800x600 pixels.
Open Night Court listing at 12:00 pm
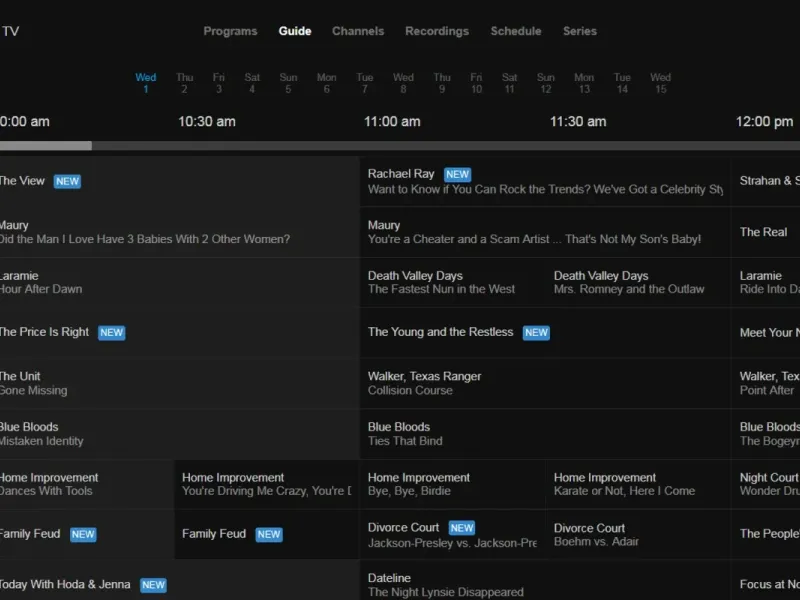[x=766, y=484]
